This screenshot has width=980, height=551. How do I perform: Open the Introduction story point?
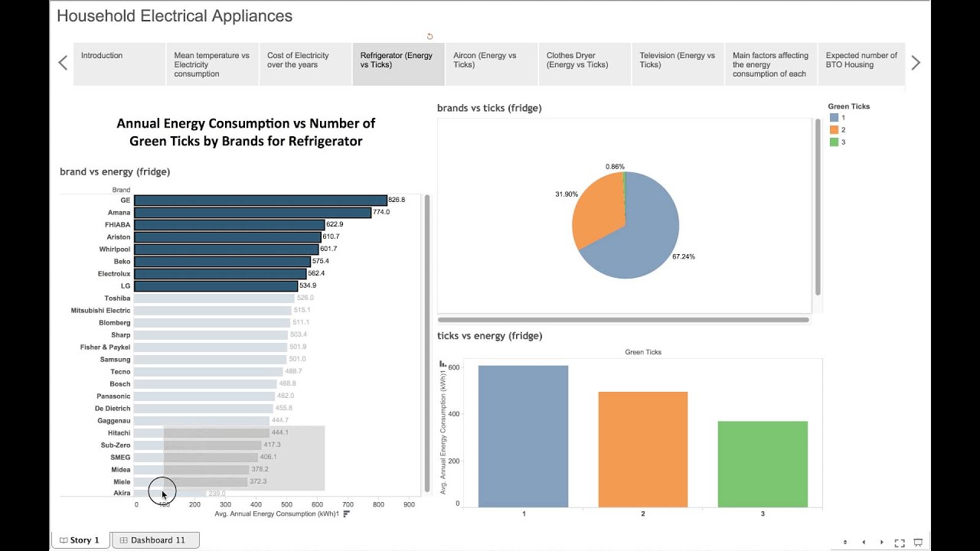(x=119, y=64)
